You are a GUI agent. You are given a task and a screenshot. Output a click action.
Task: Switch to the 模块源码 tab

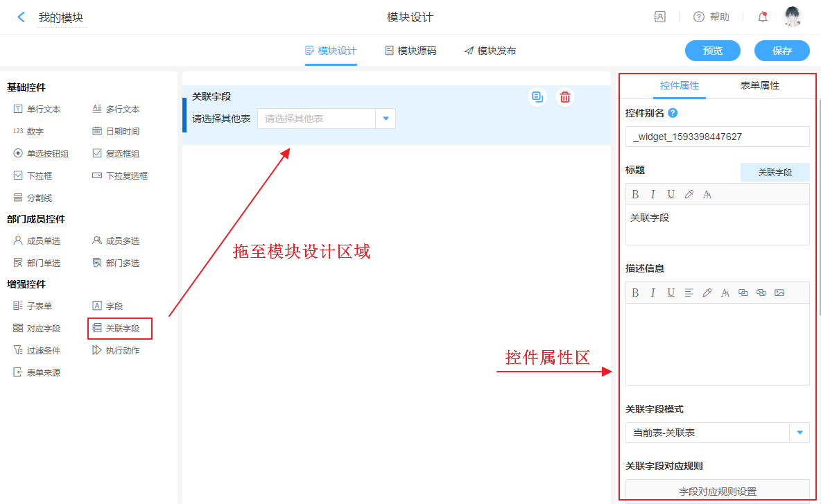tap(410, 51)
